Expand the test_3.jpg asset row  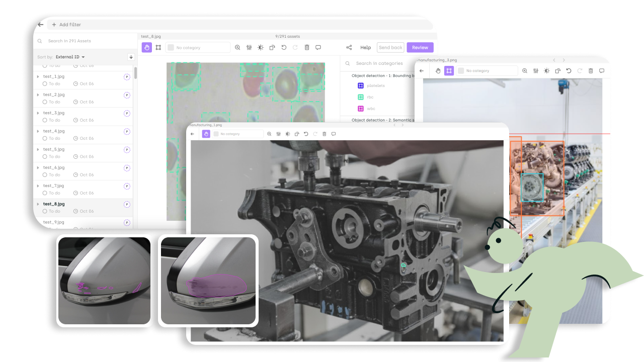[x=38, y=113]
